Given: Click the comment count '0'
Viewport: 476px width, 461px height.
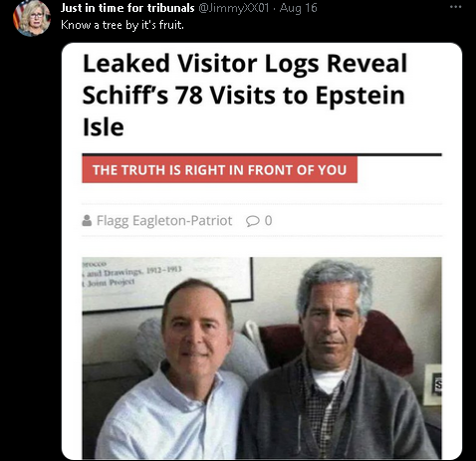Looking at the screenshot, I should click(269, 221).
